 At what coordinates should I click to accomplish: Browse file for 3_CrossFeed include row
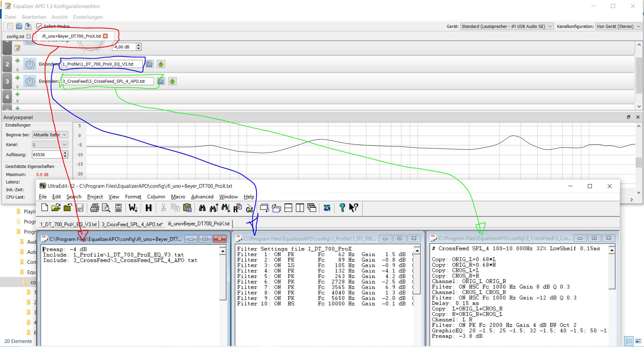[161, 81]
